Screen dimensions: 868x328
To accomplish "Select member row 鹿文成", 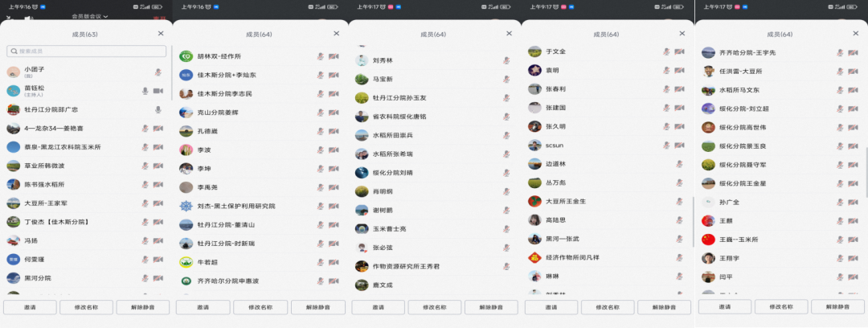I will pyautogui.click(x=435, y=285).
